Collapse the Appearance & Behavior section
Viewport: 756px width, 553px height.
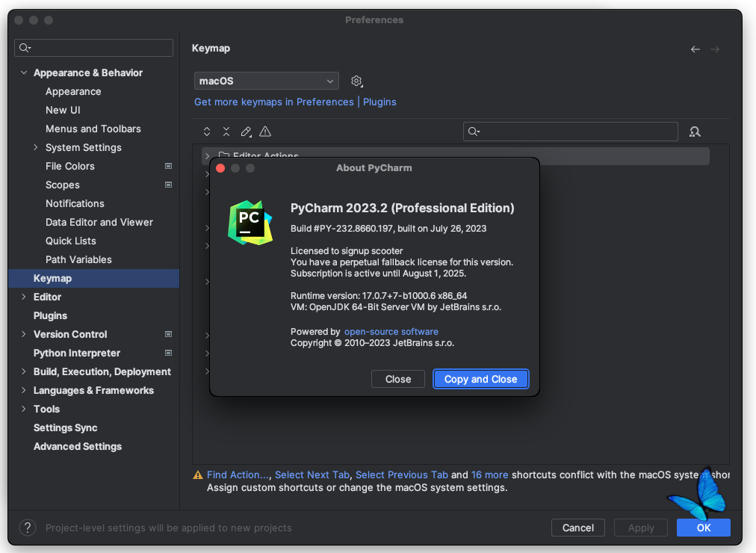click(24, 72)
